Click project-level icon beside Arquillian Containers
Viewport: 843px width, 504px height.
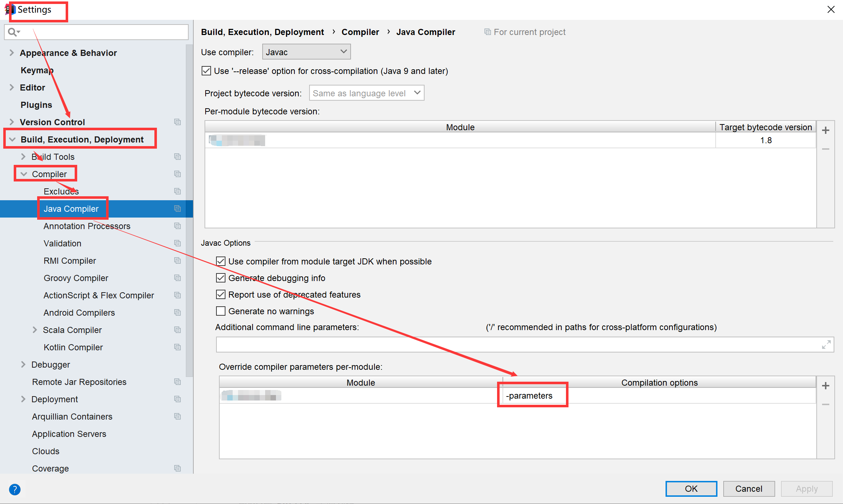click(177, 416)
